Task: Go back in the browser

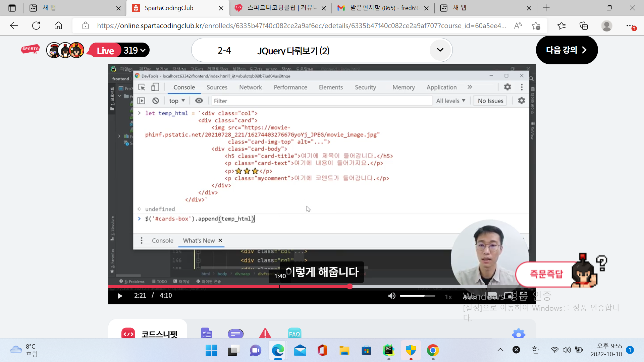Action: pos(14,26)
